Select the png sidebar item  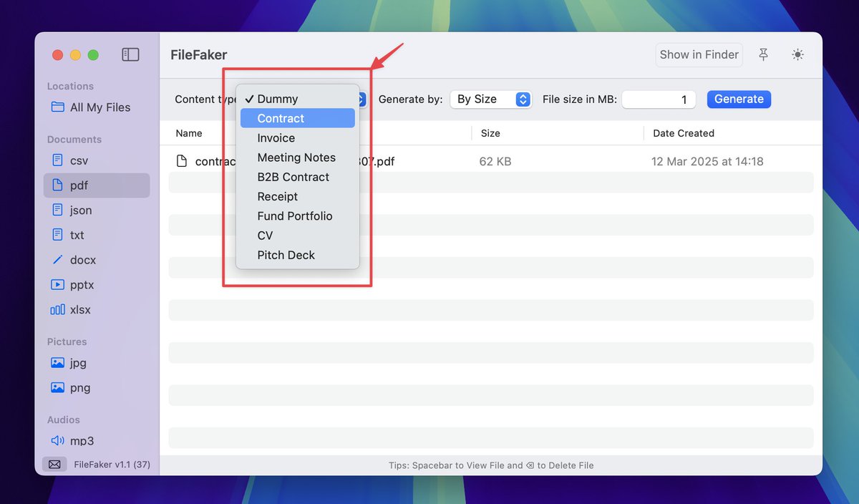[97, 388]
